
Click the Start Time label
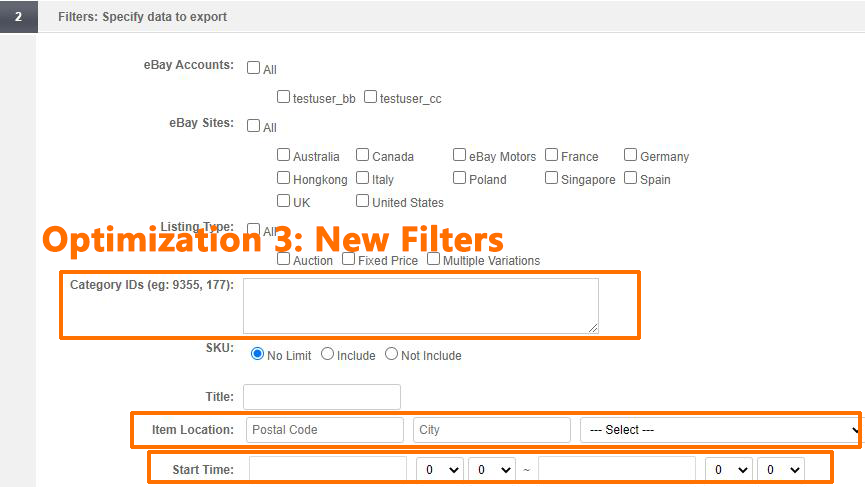click(x=203, y=469)
